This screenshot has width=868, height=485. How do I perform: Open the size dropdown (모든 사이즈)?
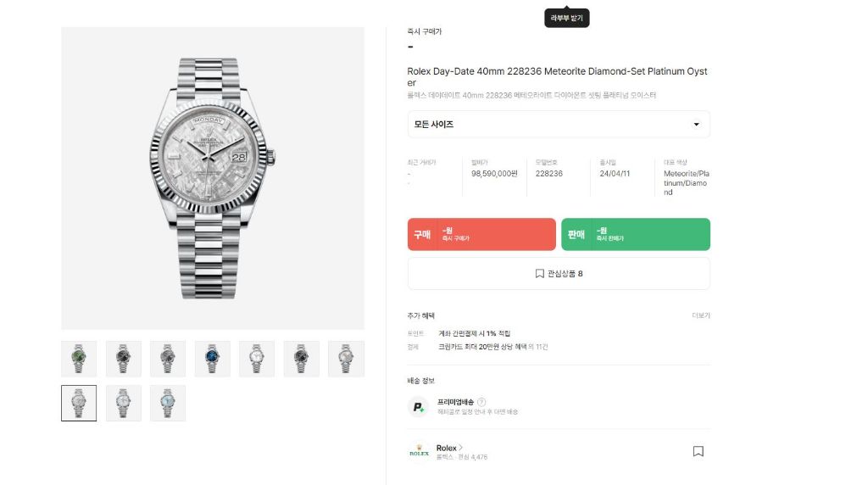pyautogui.click(x=559, y=125)
